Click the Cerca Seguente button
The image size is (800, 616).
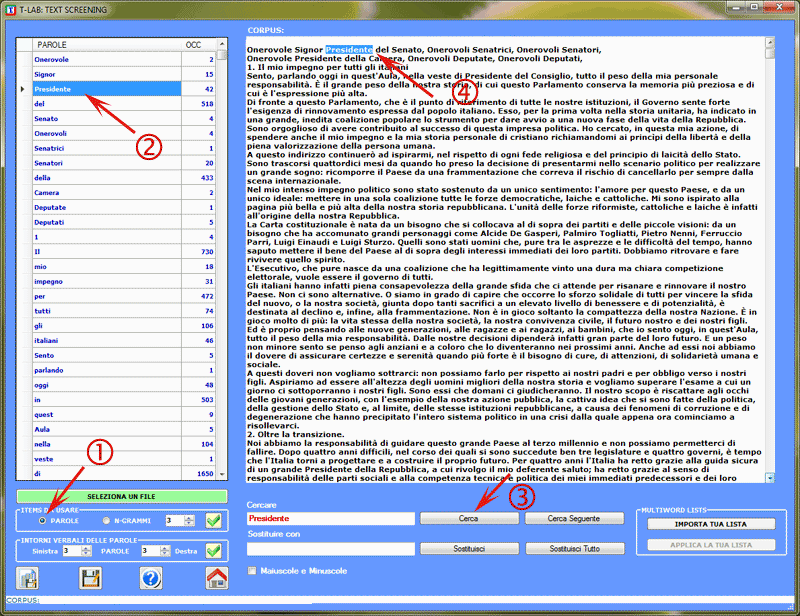point(574,519)
